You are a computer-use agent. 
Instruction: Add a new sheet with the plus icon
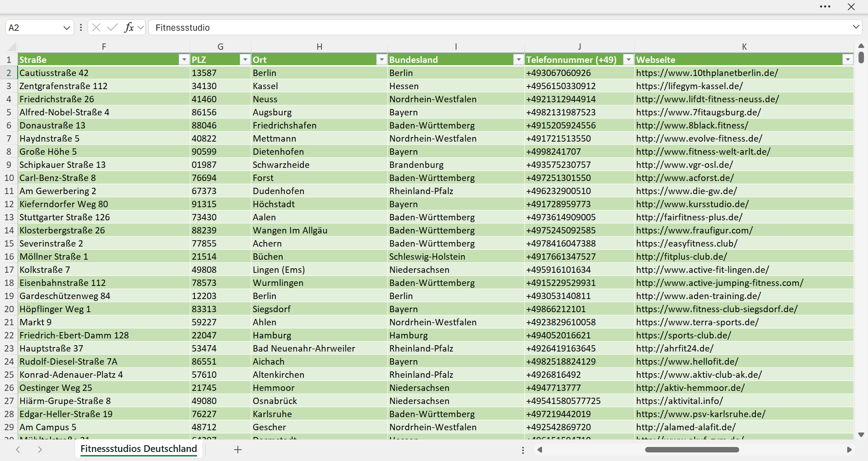pyautogui.click(x=238, y=450)
